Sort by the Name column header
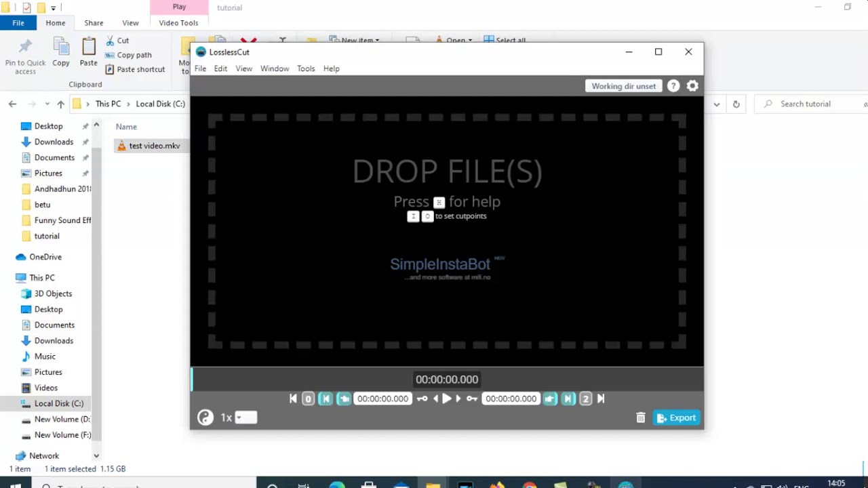 coord(126,127)
